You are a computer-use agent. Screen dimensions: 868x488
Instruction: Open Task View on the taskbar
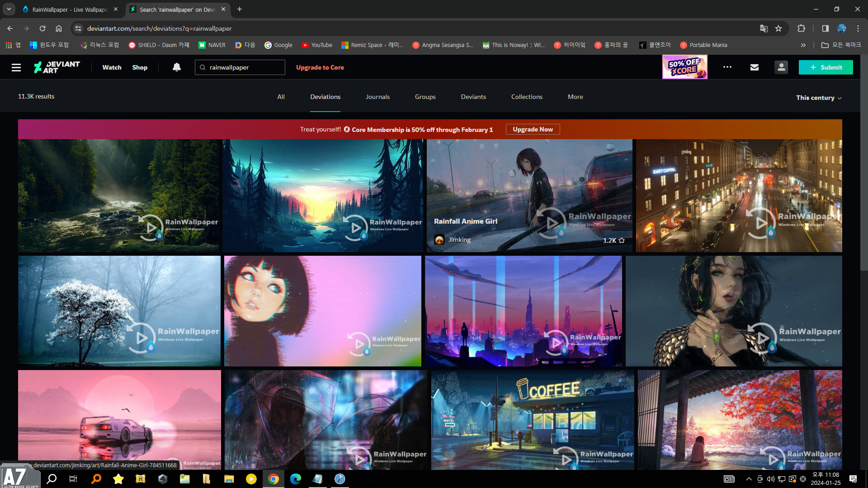[73, 479]
